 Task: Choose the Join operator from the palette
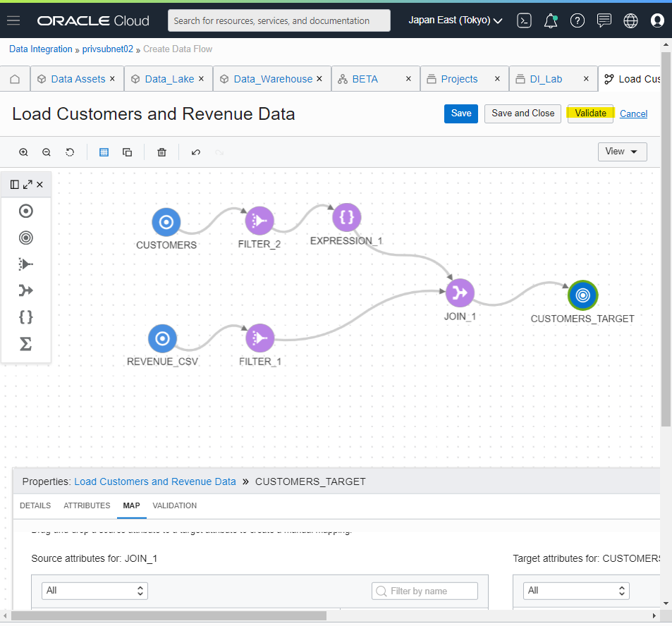coord(25,290)
